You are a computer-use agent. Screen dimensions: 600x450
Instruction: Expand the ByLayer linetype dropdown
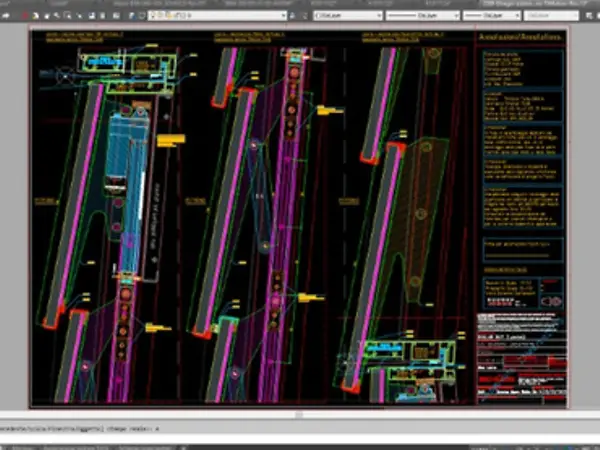421,16
